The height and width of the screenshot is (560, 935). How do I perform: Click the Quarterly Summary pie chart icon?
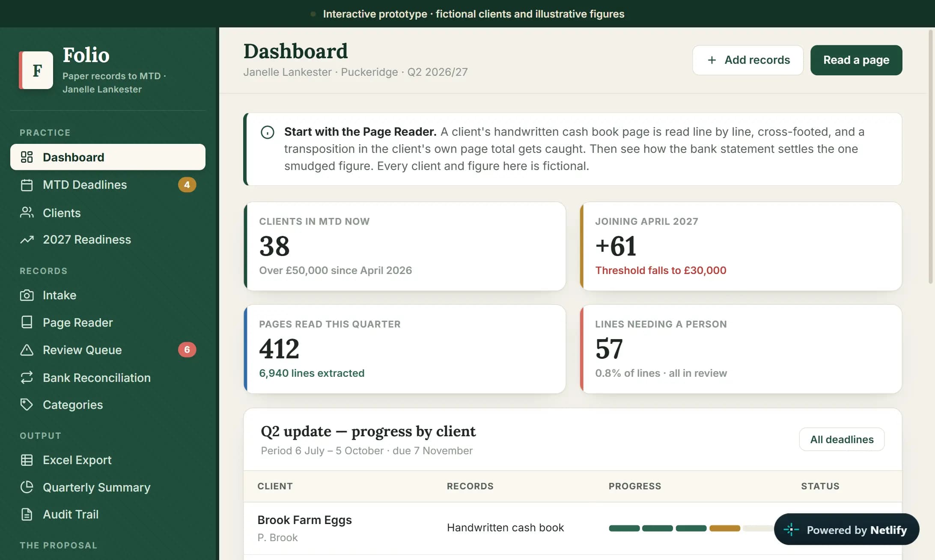27,487
